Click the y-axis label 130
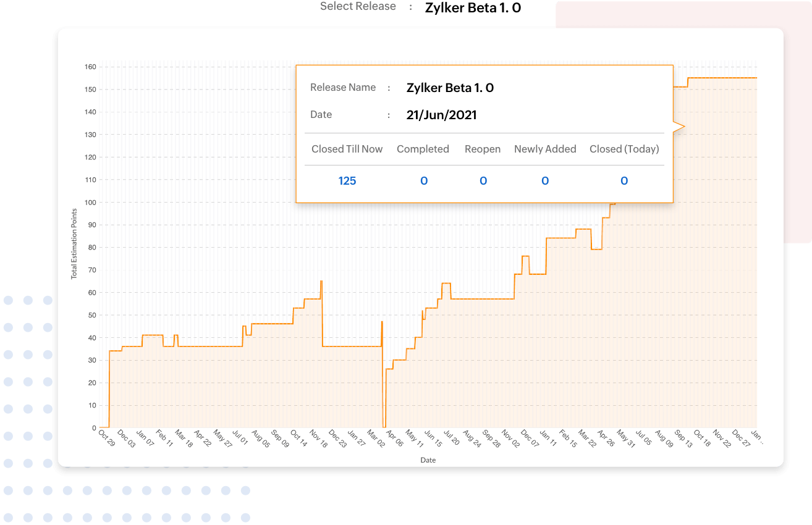 click(91, 135)
